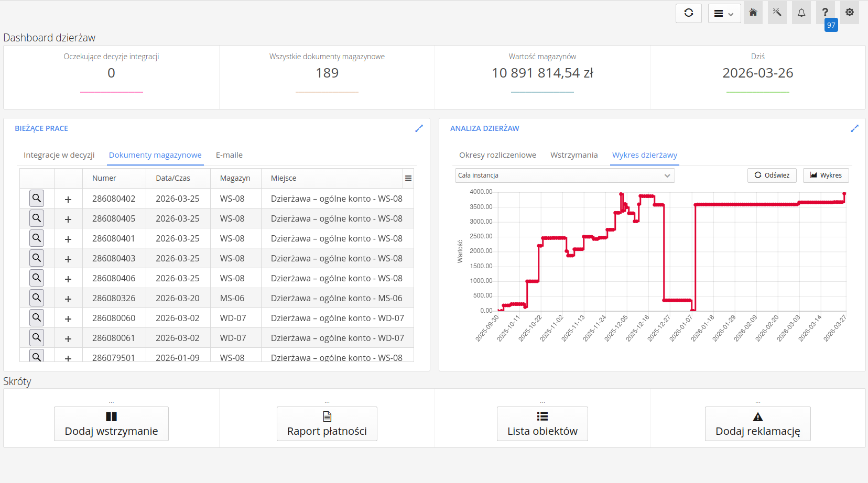The image size is (868, 483).
Task: Open settings with the gear icon
Action: 849,13
